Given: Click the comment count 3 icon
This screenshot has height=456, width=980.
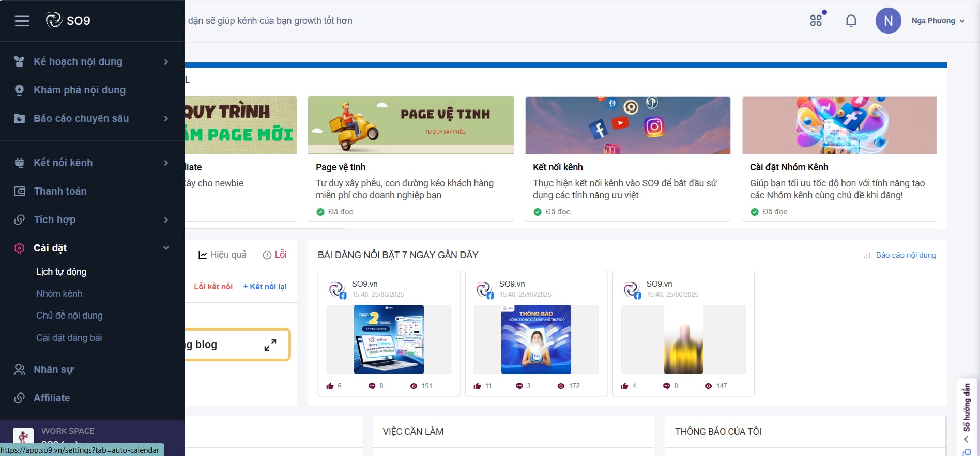Looking at the screenshot, I should click(519, 386).
